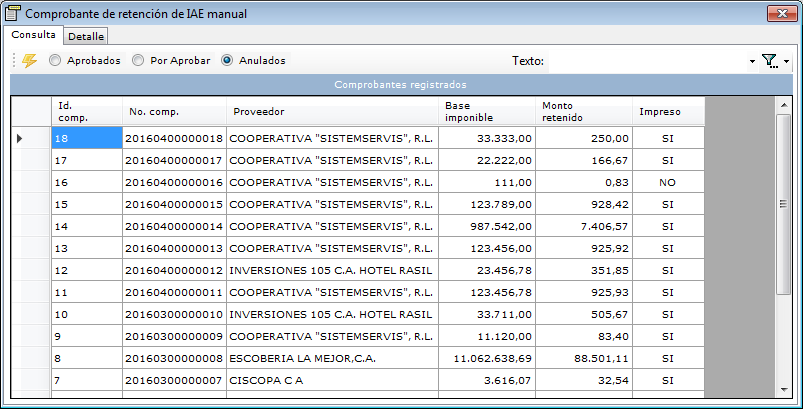Select Id. comp. cell 17
The height and width of the screenshot is (409, 803).
[87, 160]
